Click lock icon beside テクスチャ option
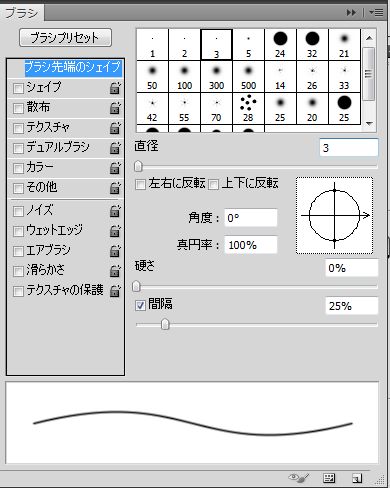The height and width of the screenshot is (488, 390). click(115, 128)
